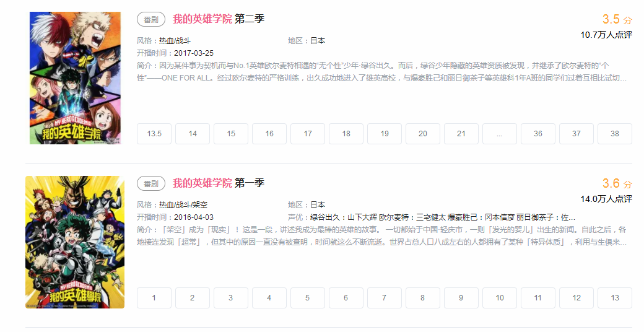Screen dimensions: 644x332
Task: Click the Season 1 synopsis starting 「架空」成为
Action: click(x=382, y=236)
